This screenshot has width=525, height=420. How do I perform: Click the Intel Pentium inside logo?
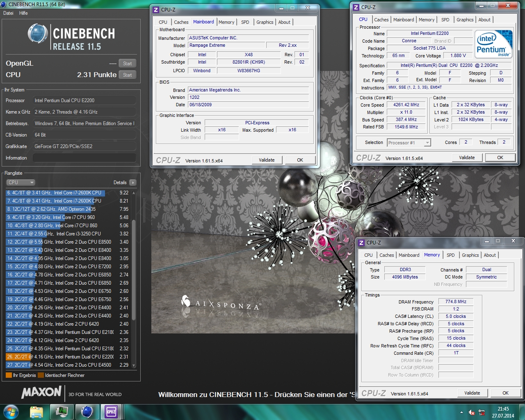[493, 43]
